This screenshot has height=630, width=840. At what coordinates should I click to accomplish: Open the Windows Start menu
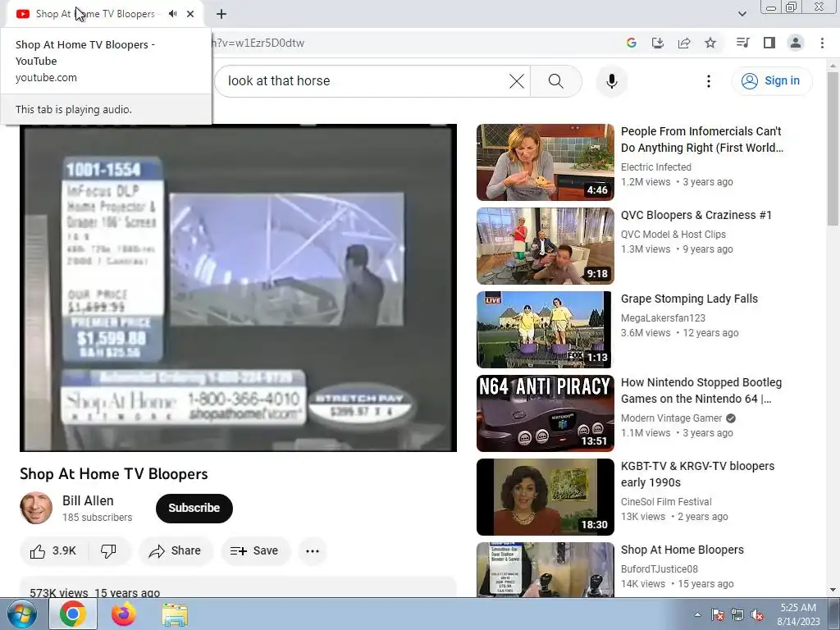22,614
